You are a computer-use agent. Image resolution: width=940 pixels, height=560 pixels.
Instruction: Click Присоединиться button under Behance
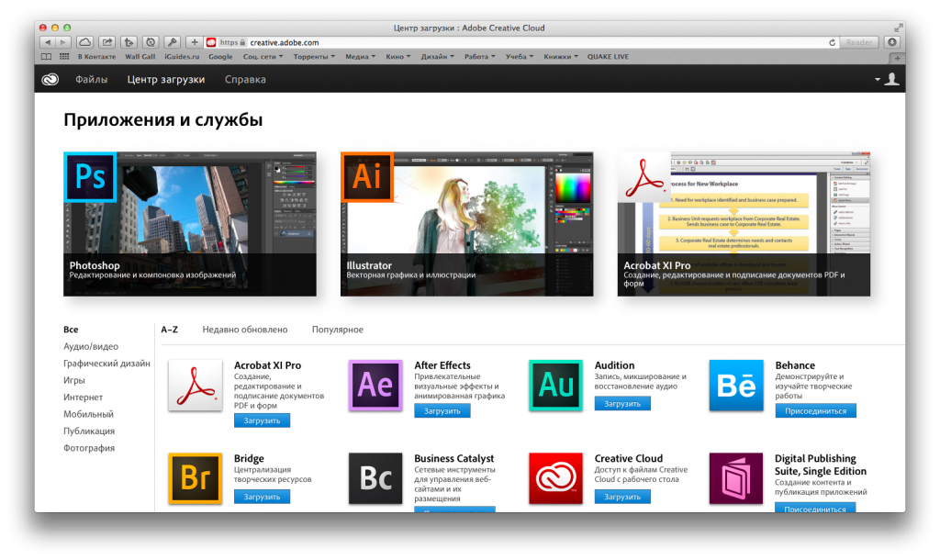point(815,410)
